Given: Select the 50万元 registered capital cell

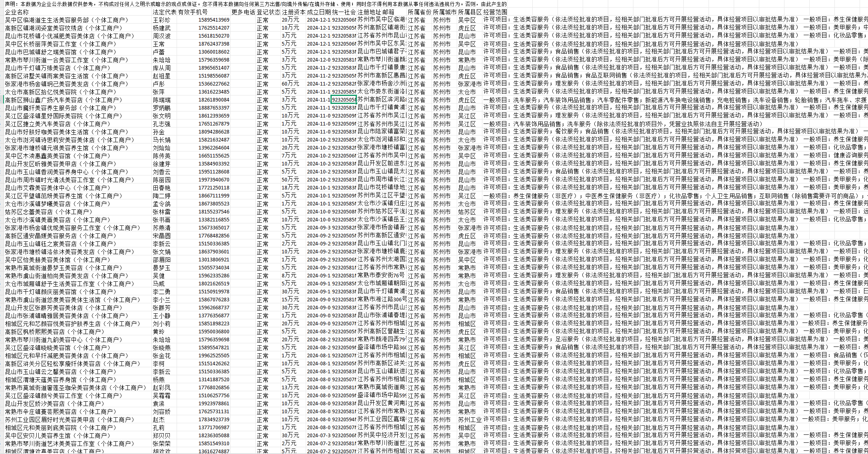Looking at the screenshot, I should point(290,180).
